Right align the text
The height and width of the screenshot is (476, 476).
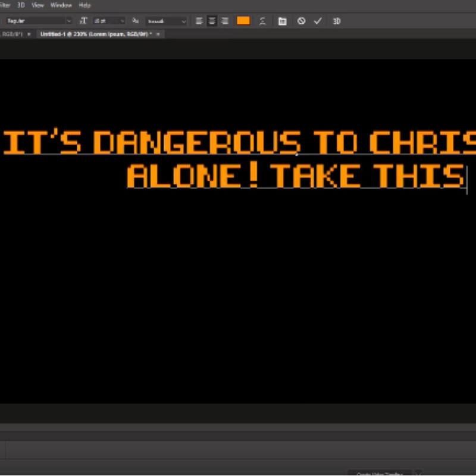pos(226,21)
